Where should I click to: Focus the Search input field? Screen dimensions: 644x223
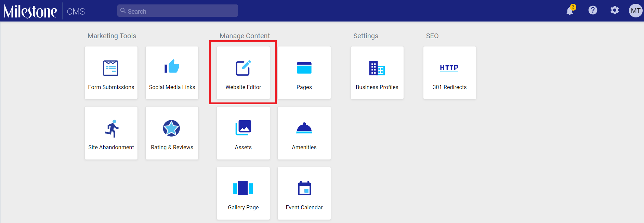(178, 11)
